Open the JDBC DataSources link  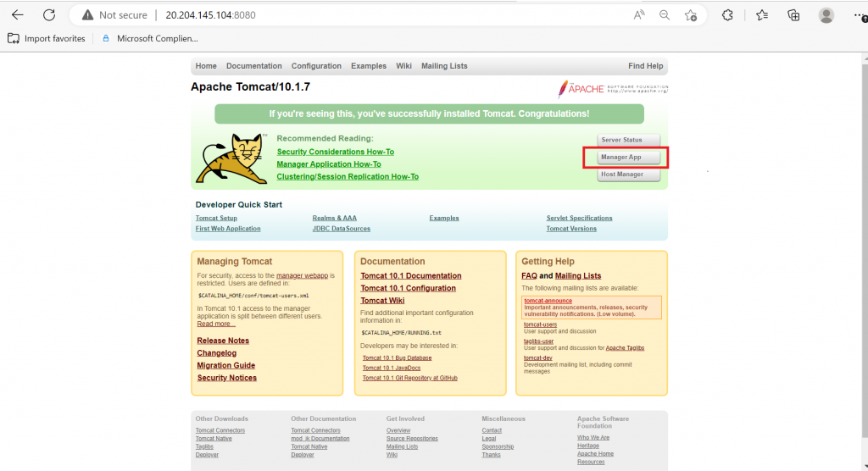coord(341,229)
